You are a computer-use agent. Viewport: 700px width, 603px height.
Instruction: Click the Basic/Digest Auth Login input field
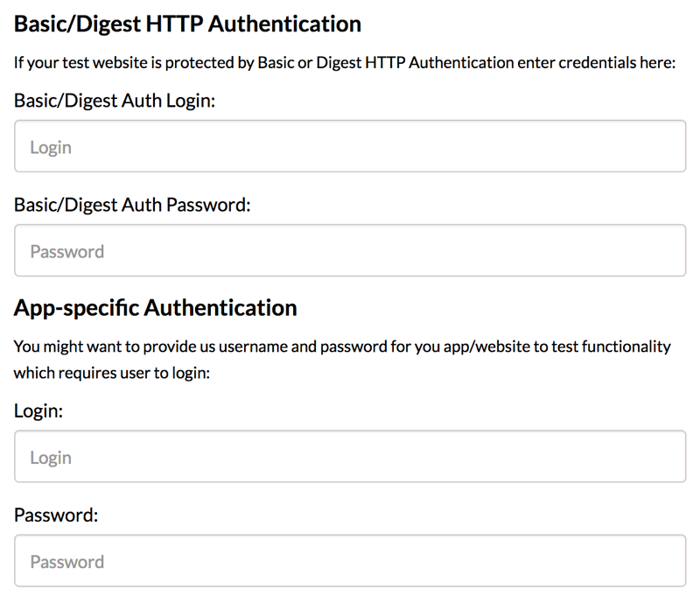pyautogui.click(x=350, y=147)
